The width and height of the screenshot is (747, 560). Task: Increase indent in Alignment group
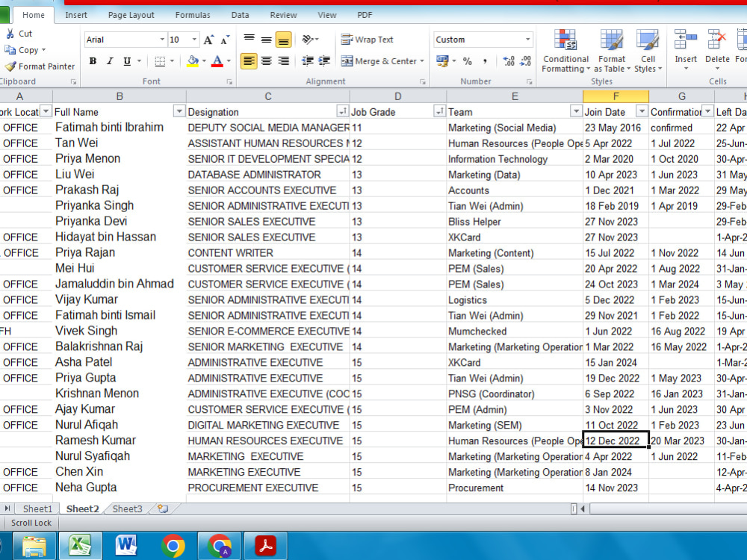[x=324, y=61]
